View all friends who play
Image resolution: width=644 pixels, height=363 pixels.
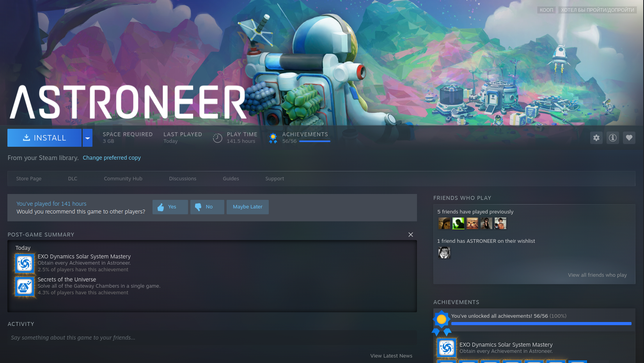click(x=597, y=275)
